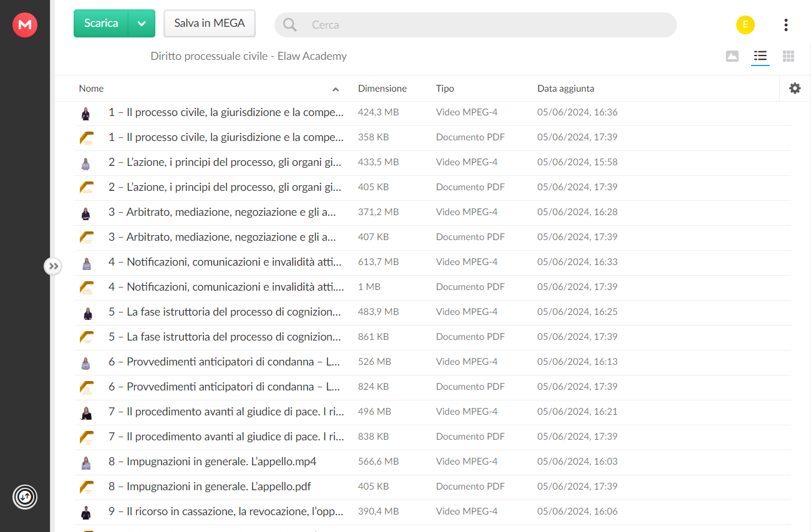The image size is (811, 532).
Task: Sort by Data aggiunta column header
Action: point(566,89)
